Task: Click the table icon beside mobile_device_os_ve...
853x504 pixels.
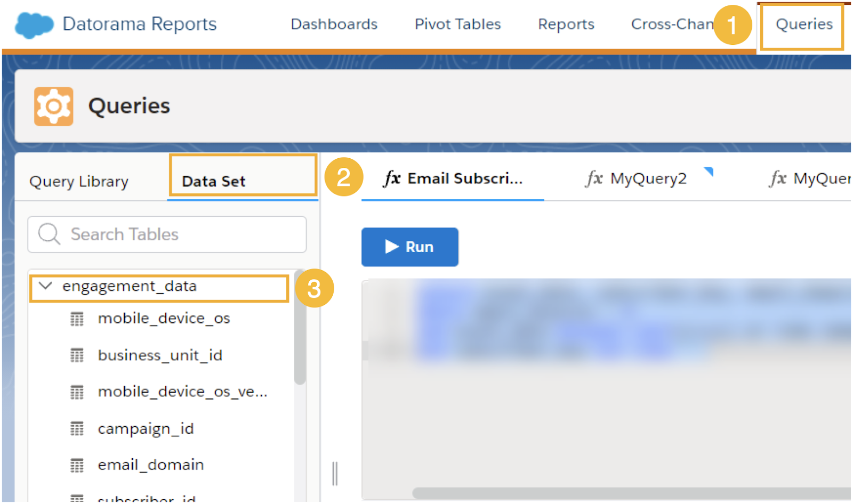Action: [77, 392]
